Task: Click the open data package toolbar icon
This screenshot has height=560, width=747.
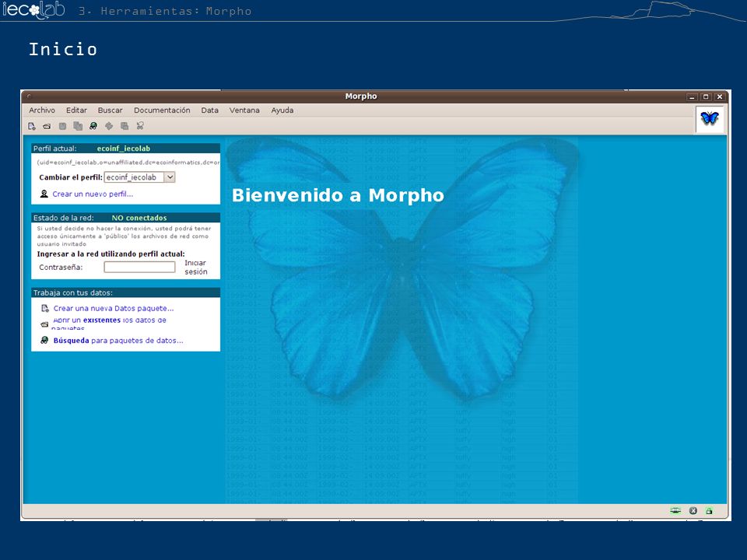Action: coord(47,126)
